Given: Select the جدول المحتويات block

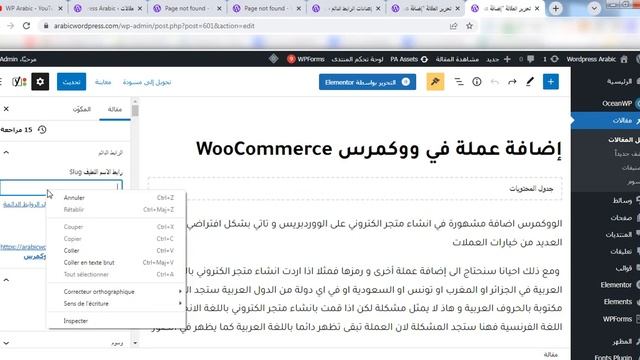Looking at the screenshot, I should tap(355, 189).
